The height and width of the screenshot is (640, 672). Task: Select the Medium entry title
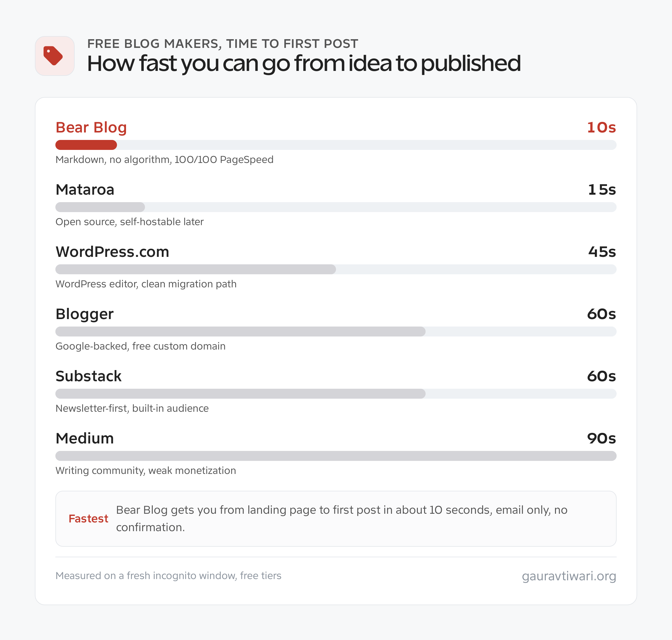85,438
